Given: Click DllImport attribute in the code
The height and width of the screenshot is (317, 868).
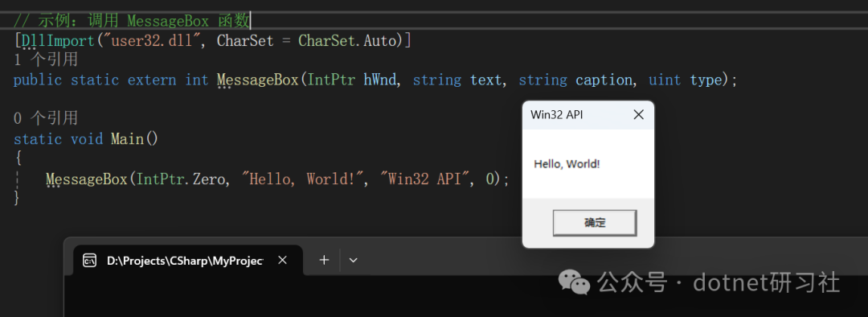Looking at the screenshot, I should [51, 41].
